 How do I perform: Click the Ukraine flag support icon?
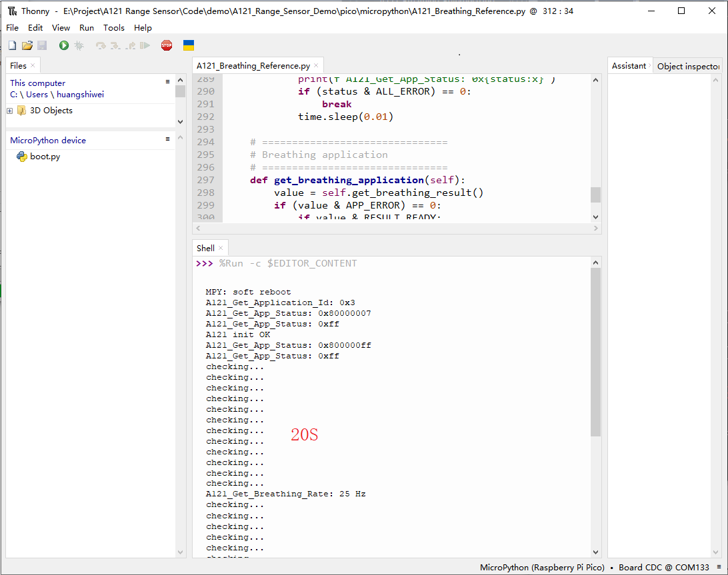[x=189, y=45]
